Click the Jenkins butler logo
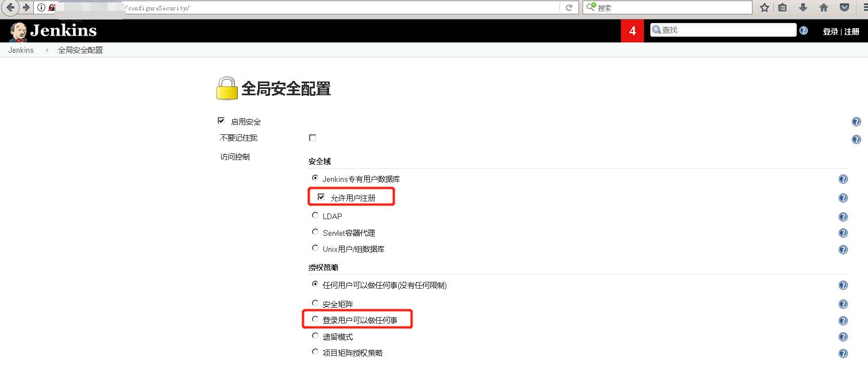This screenshot has width=868, height=369. (18, 32)
